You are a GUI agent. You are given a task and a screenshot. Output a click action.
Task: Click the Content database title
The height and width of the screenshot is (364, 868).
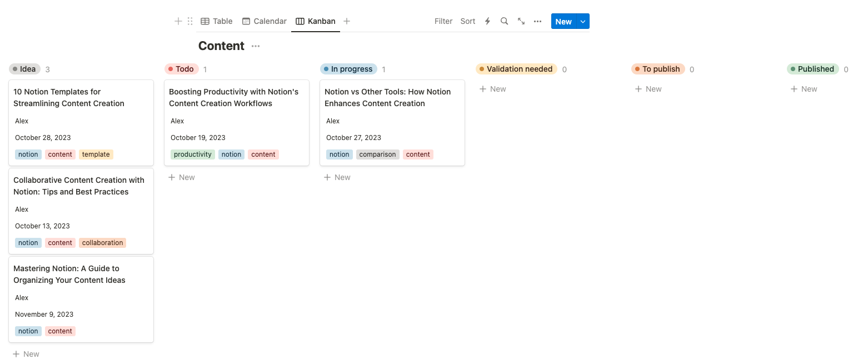(221, 46)
